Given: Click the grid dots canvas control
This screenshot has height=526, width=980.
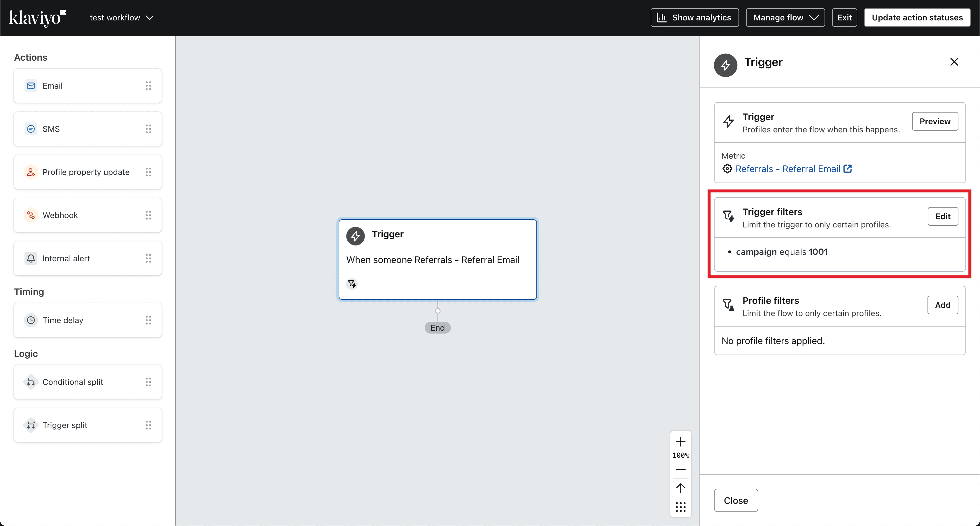Looking at the screenshot, I should coord(680,507).
